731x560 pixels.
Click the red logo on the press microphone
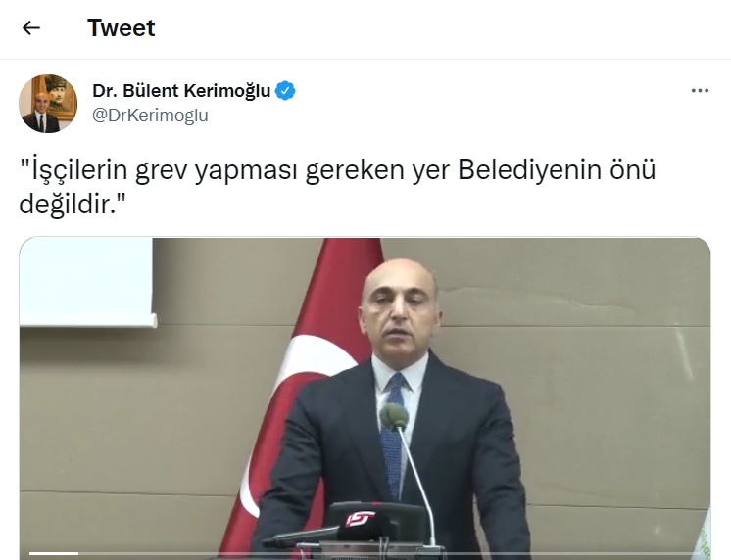(360, 519)
